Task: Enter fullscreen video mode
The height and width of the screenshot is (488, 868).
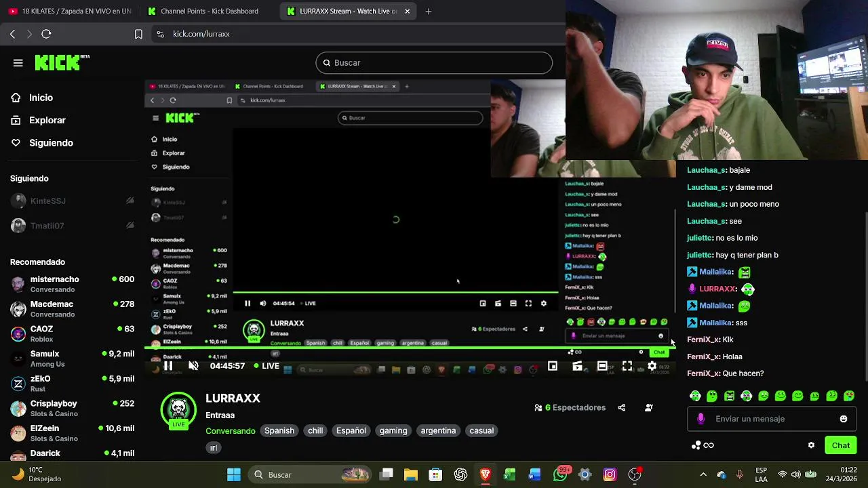Action: (627, 366)
